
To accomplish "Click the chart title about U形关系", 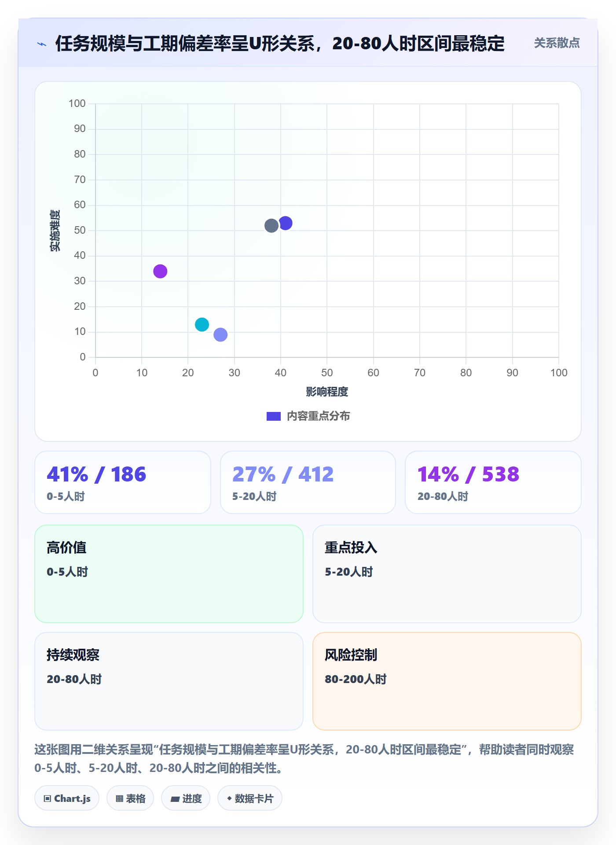I will (280, 44).
